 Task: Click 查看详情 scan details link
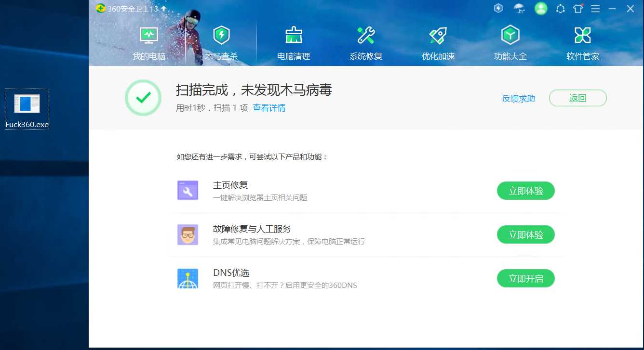269,108
